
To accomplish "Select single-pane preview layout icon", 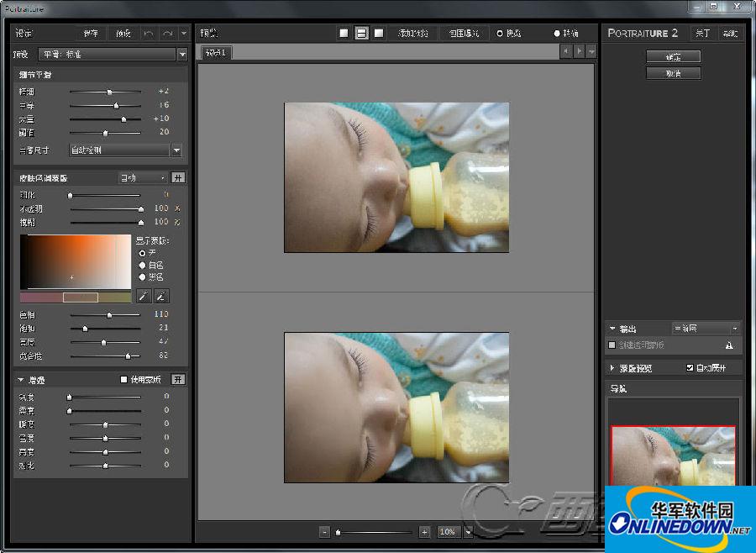I will coord(344,34).
